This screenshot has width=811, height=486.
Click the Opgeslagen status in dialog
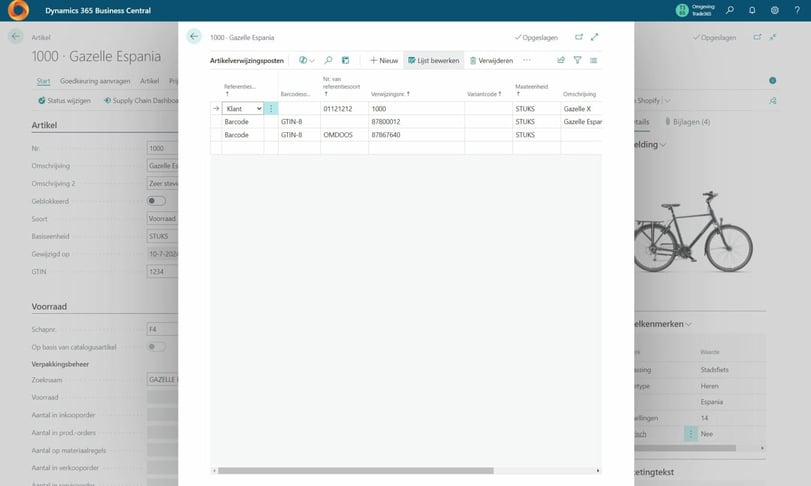[x=536, y=37]
